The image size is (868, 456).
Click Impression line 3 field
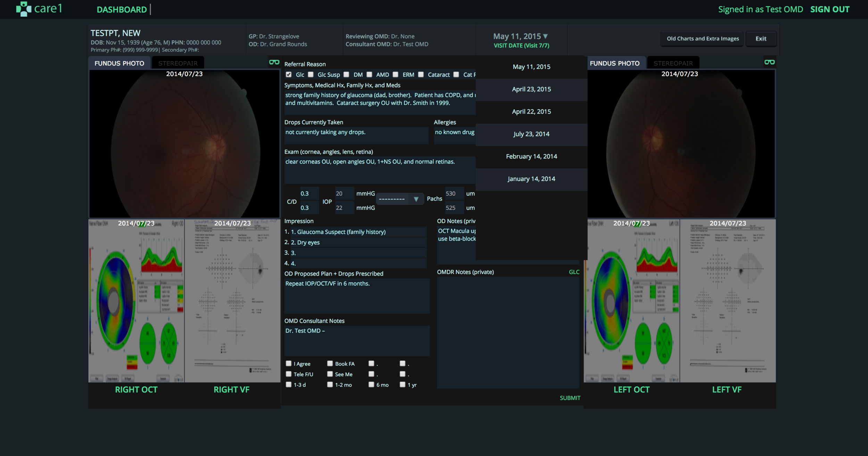(x=358, y=253)
